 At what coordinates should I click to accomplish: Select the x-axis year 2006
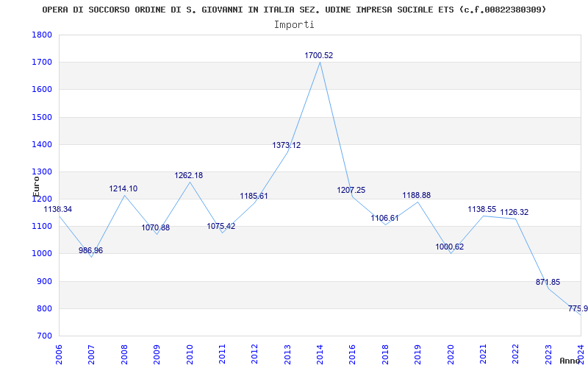tap(59, 354)
